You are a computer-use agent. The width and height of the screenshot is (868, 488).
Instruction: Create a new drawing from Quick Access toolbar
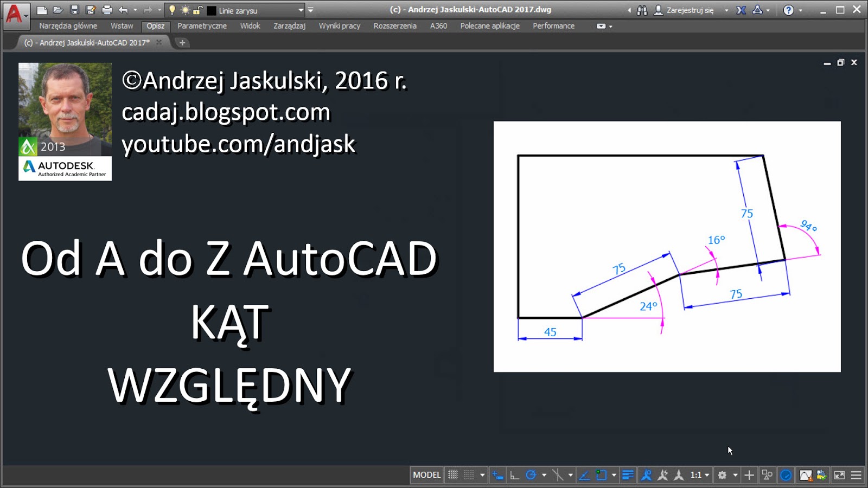pyautogui.click(x=42, y=10)
